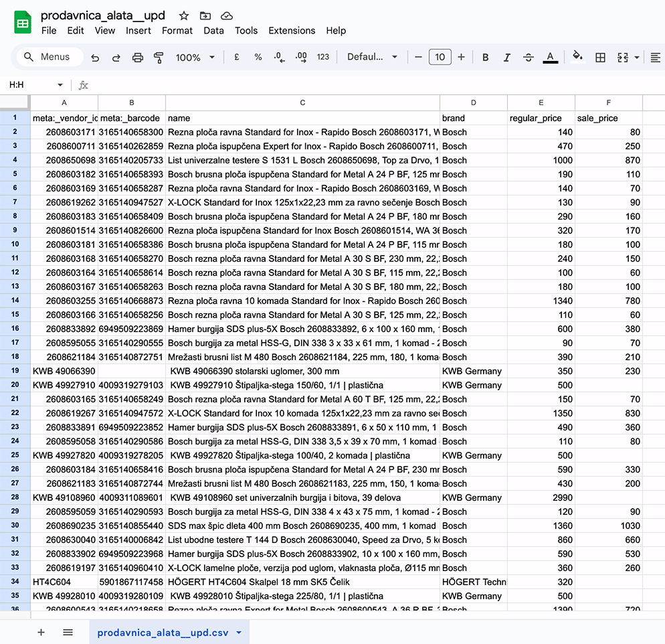Click the undo arrow icon
The width and height of the screenshot is (665, 644).
[x=95, y=58]
